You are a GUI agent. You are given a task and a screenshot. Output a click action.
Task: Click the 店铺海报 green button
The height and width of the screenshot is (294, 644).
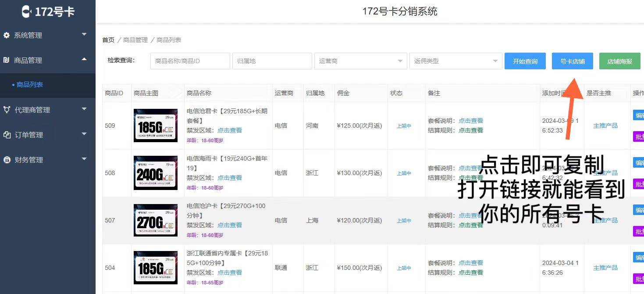coord(619,61)
